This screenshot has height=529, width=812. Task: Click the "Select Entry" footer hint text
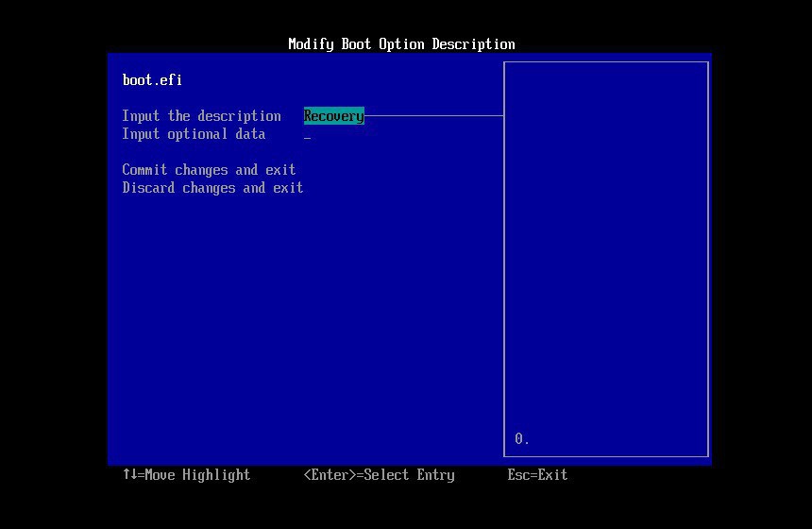point(409,475)
